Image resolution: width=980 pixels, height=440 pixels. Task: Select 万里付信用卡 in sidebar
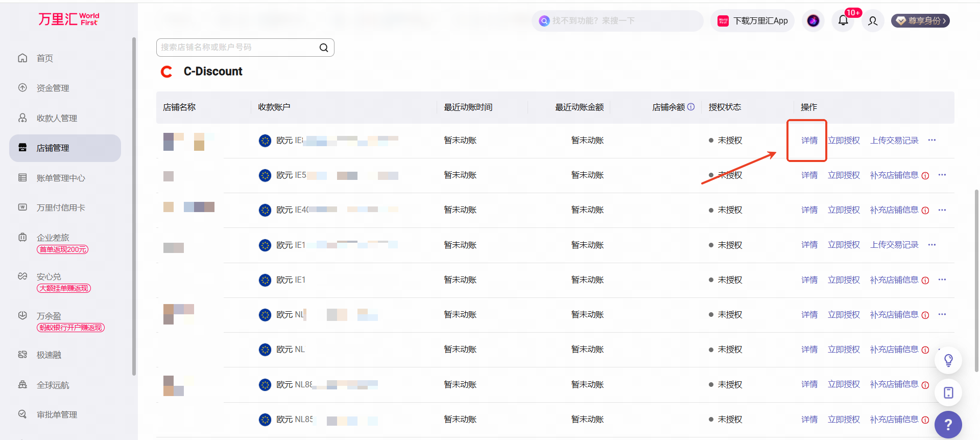click(61, 207)
